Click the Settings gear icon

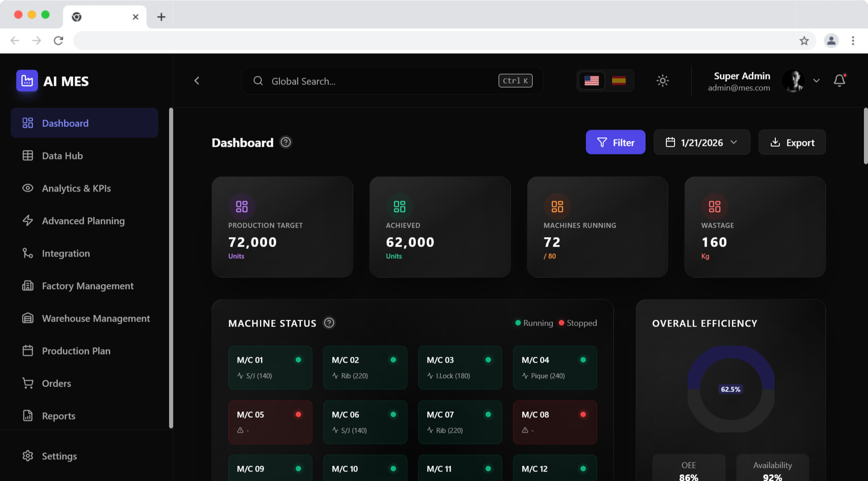(28, 456)
